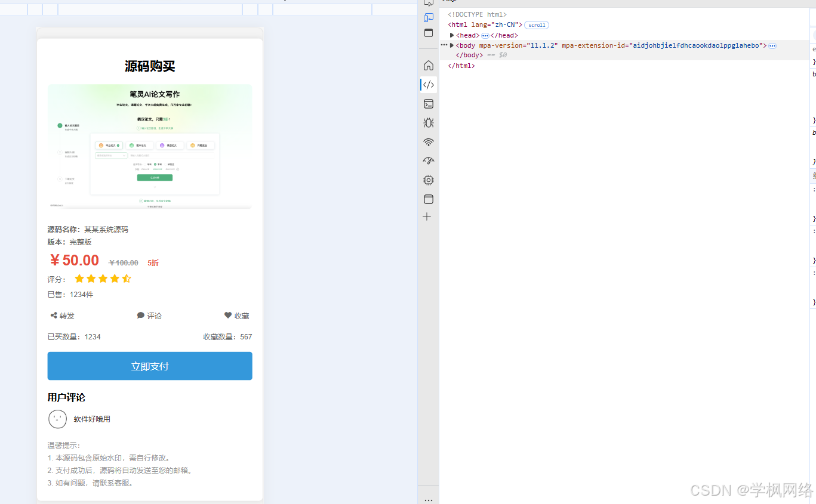Open the Sources debugger bug icon

click(429, 123)
